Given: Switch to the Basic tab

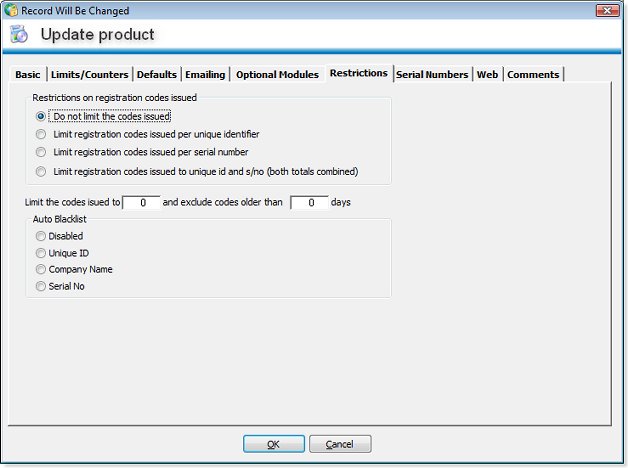Looking at the screenshot, I should [x=28, y=75].
